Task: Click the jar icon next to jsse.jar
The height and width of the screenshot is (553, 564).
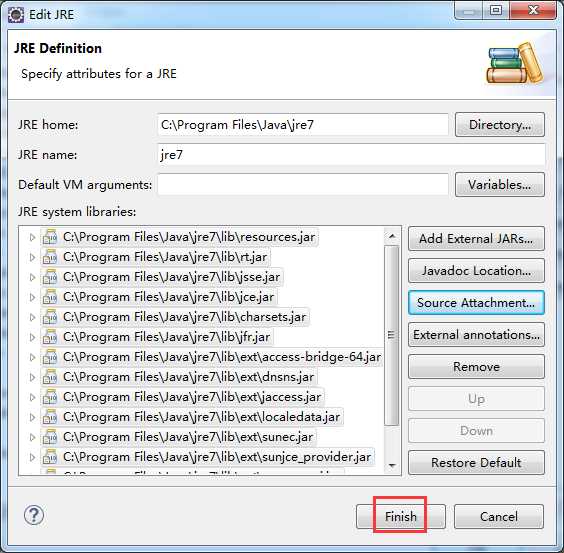Action: pos(50,277)
